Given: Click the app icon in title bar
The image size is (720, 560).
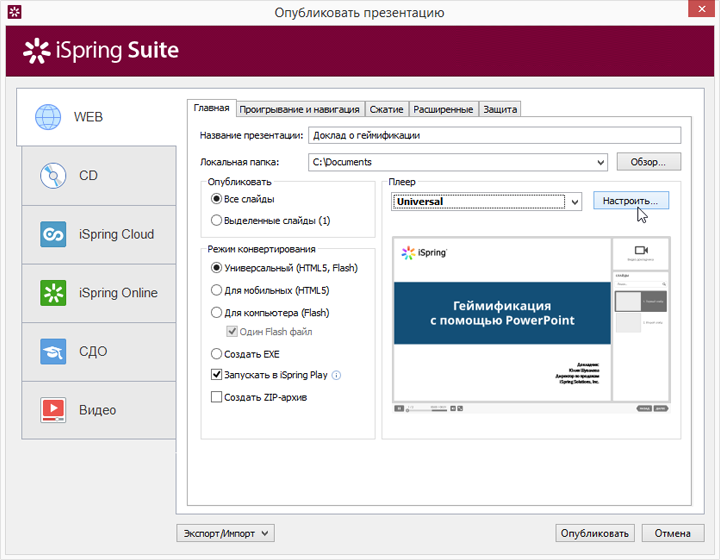Looking at the screenshot, I should coord(14,12).
